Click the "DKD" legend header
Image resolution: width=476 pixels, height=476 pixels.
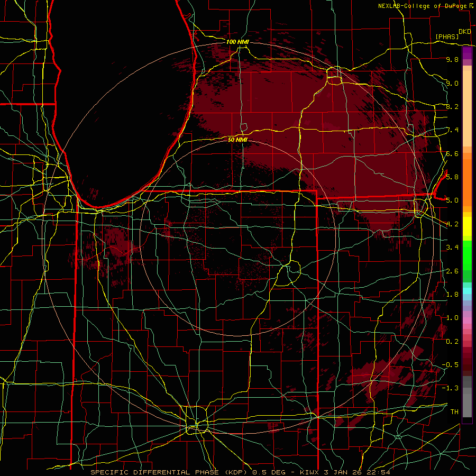465,32
